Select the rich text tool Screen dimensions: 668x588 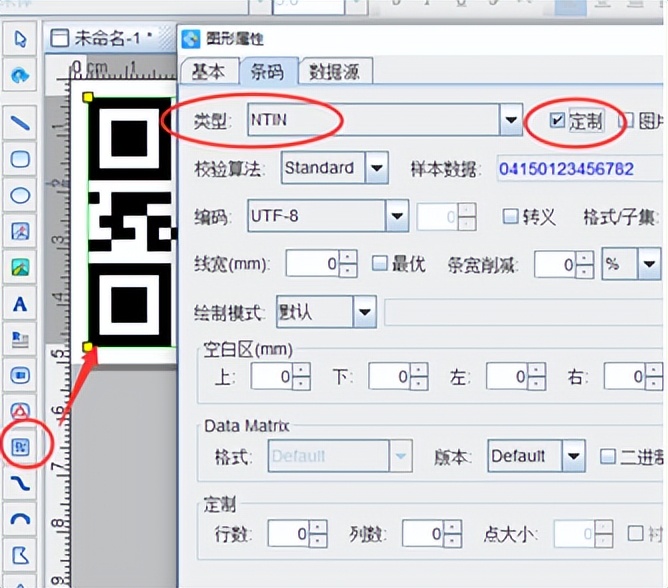[x=20, y=340]
